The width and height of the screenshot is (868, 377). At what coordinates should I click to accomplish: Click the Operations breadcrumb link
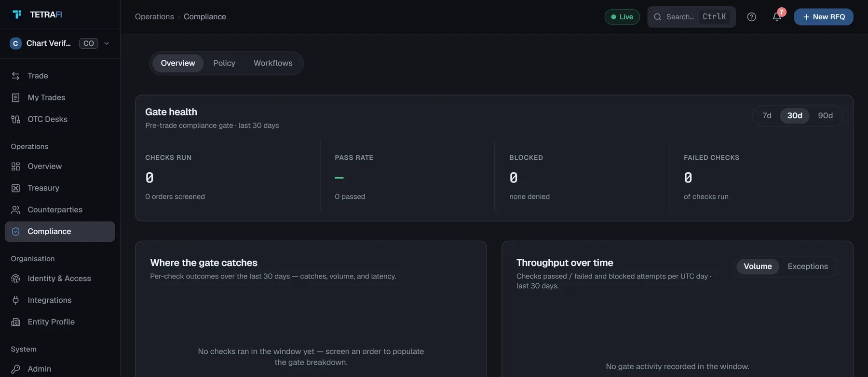pos(154,17)
